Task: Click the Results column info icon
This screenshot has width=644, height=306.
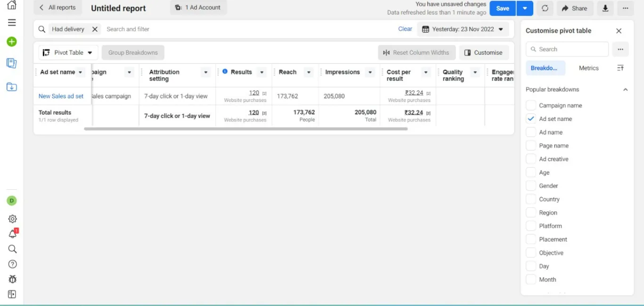Action: tap(225, 72)
